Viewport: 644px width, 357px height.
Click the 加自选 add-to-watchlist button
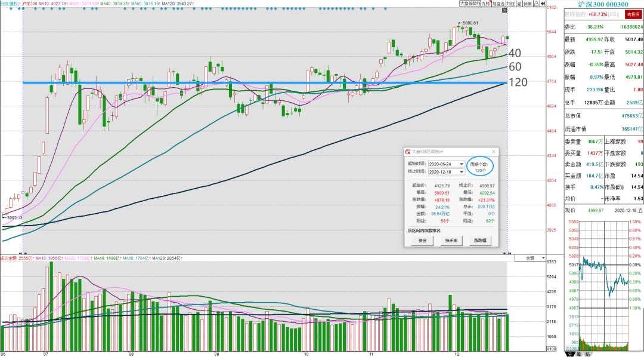click(498, 4)
